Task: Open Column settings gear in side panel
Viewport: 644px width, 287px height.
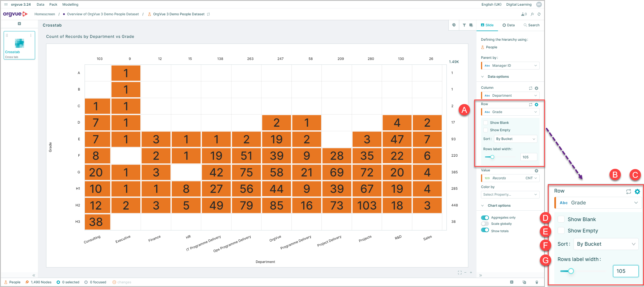Action: point(536,88)
